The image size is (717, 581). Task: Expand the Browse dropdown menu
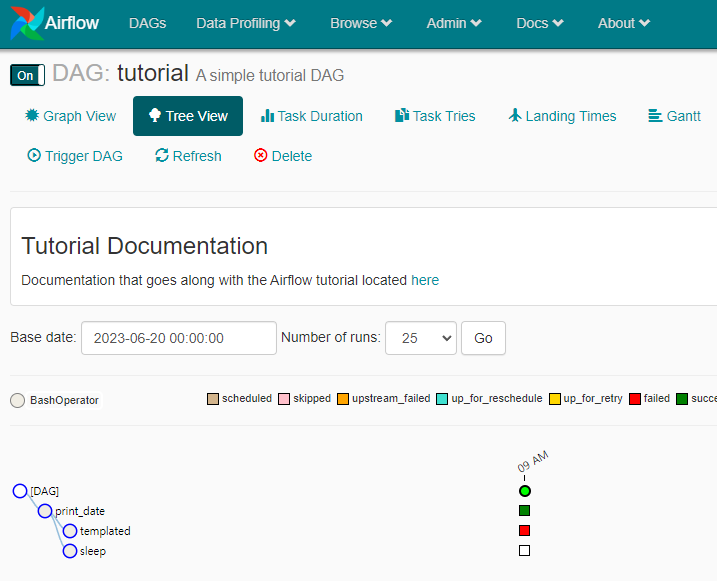(361, 23)
